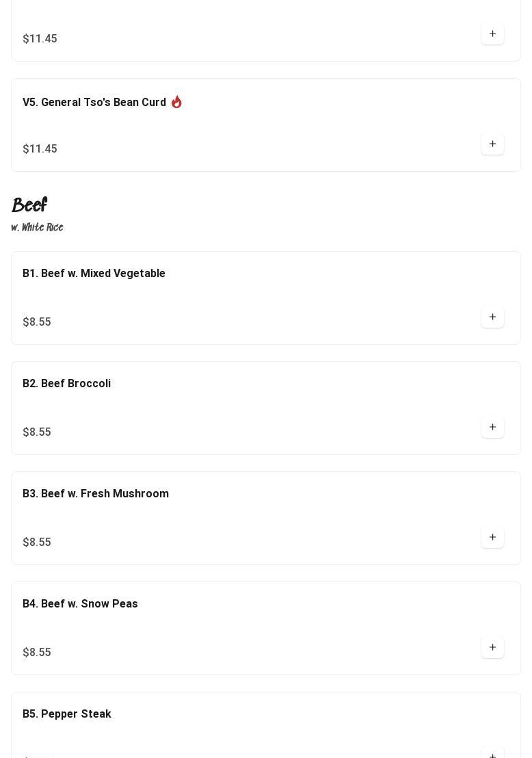The height and width of the screenshot is (758, 532).
Task: Add B3 Beef w. Fresh Mushroom to cart
Action: click(x=492, y=537)
